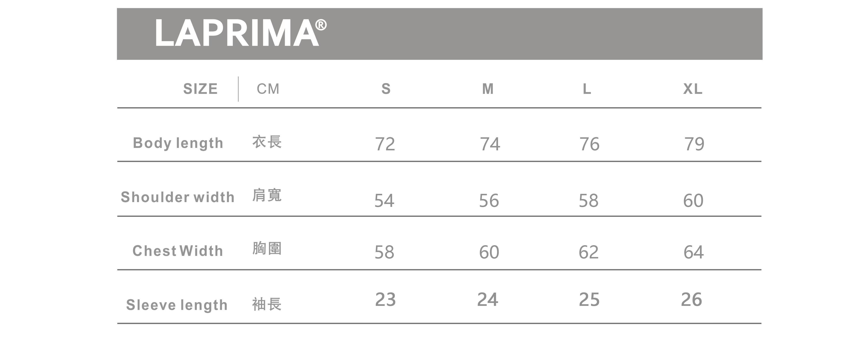Select the M size column header
Image resolution: width=868 pixels, height=345 pixels.
click(487, 89)
